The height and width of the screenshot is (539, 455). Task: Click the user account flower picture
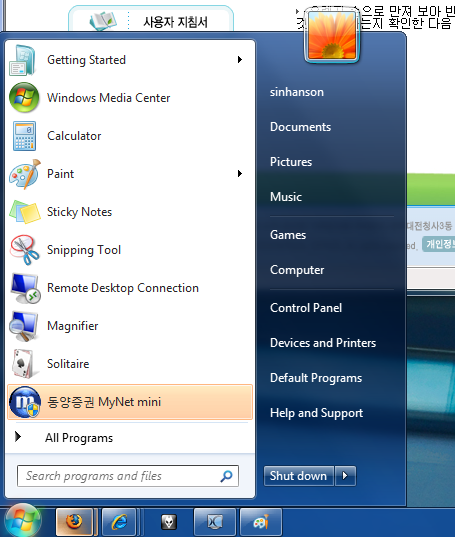pyautogui.click(x=332, y=35)
